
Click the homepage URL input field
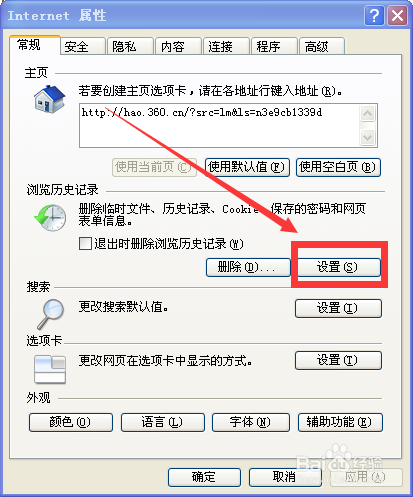click(219, 125)
